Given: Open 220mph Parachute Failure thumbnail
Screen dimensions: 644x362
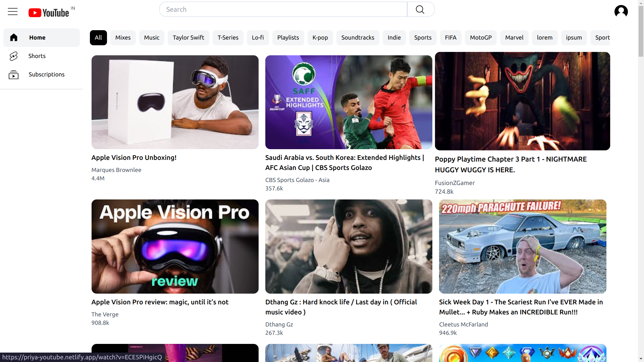Looking at the screenshot, I should pyautogui.click(x=523, y=246).
